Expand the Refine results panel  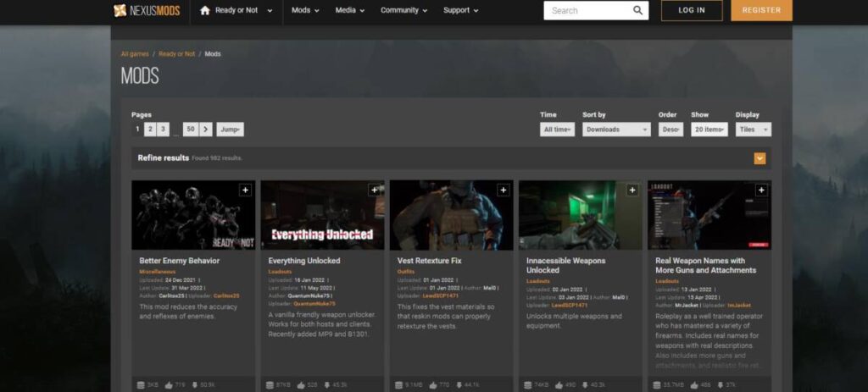coord(759,158)
